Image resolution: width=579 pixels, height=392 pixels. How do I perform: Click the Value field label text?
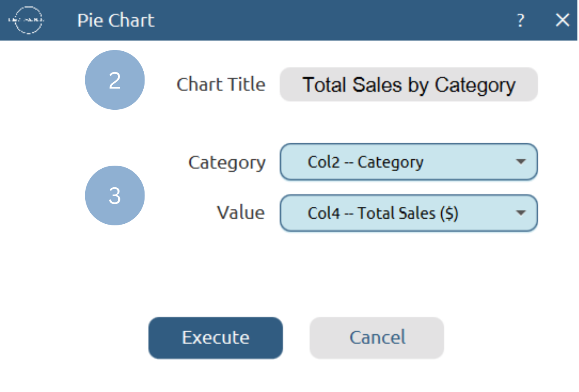click(x=240, y=213)
